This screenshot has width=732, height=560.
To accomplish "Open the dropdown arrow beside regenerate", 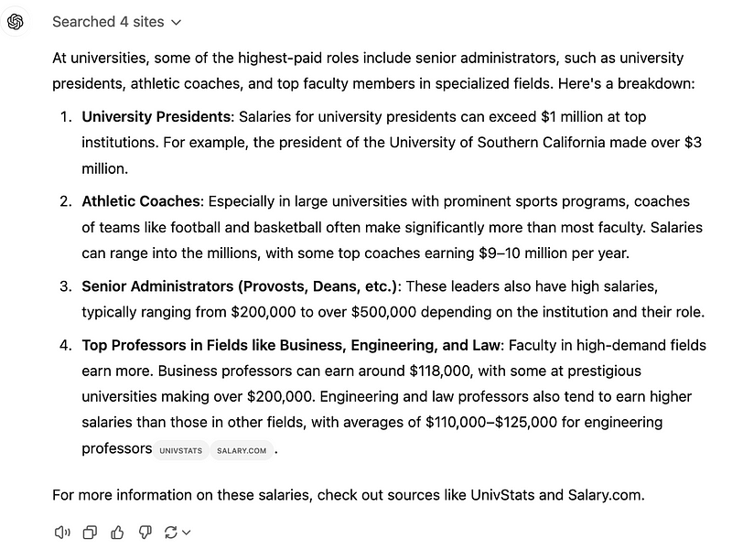I will pyautogui.click(x=186, y=532).
